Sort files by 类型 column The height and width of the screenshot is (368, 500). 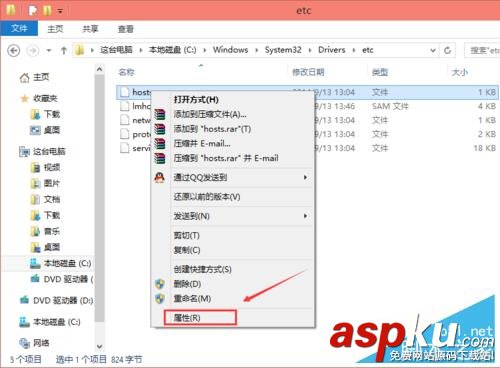tap(380, 72)
